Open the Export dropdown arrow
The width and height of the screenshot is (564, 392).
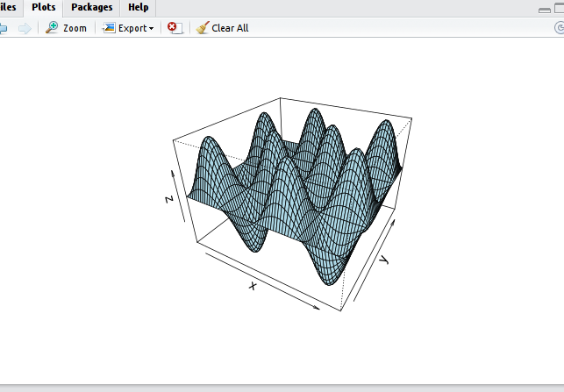click(151, 29)
